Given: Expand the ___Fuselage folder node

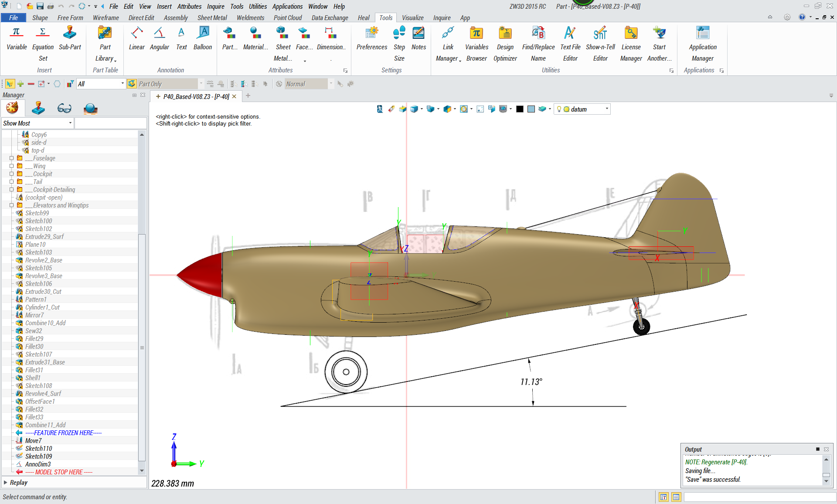Looking at the screenshot, I should pyautogui.click(x=12, y=158).
